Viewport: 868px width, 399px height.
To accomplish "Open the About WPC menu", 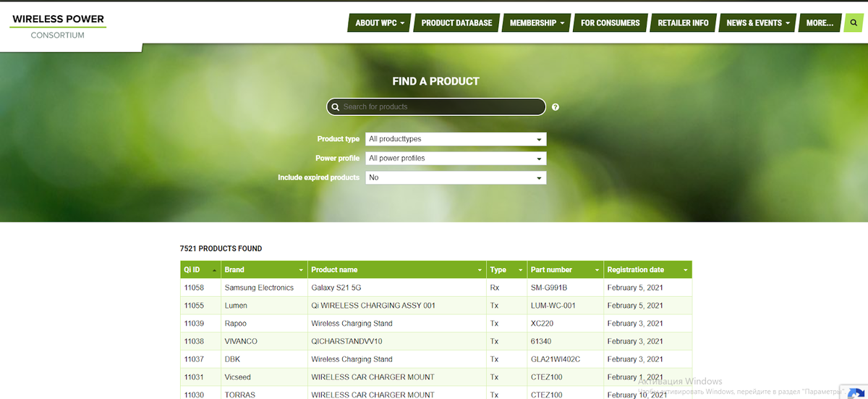I will click(x=380, y=22).
